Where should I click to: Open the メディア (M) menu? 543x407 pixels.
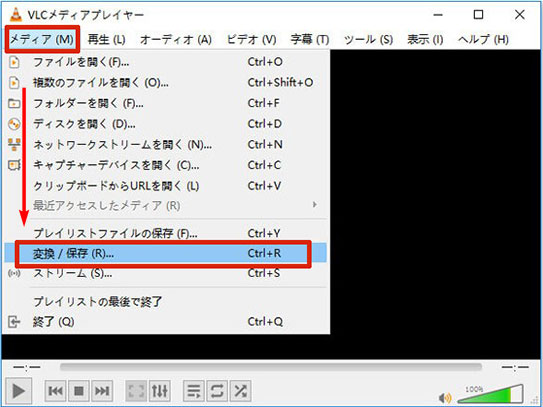[x=42, y=39]
